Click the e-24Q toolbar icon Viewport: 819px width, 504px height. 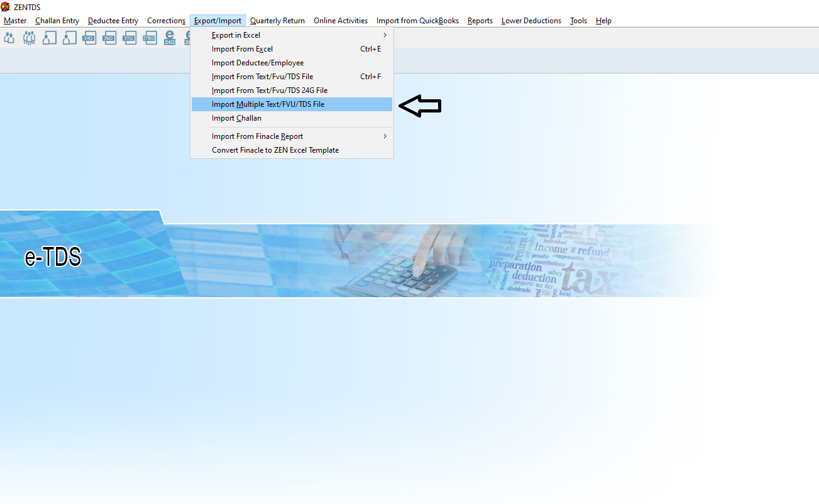(170, 38)
